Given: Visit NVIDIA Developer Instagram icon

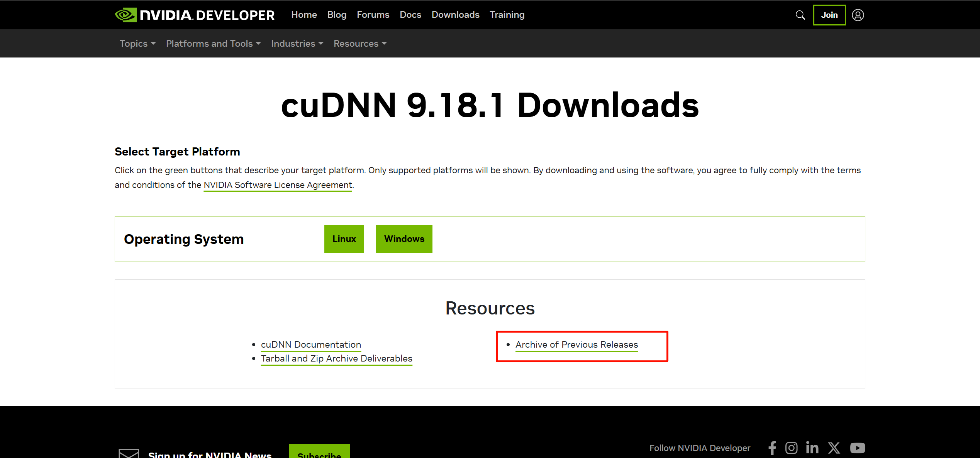Looking at the screenshot, I should coord(792,448).
